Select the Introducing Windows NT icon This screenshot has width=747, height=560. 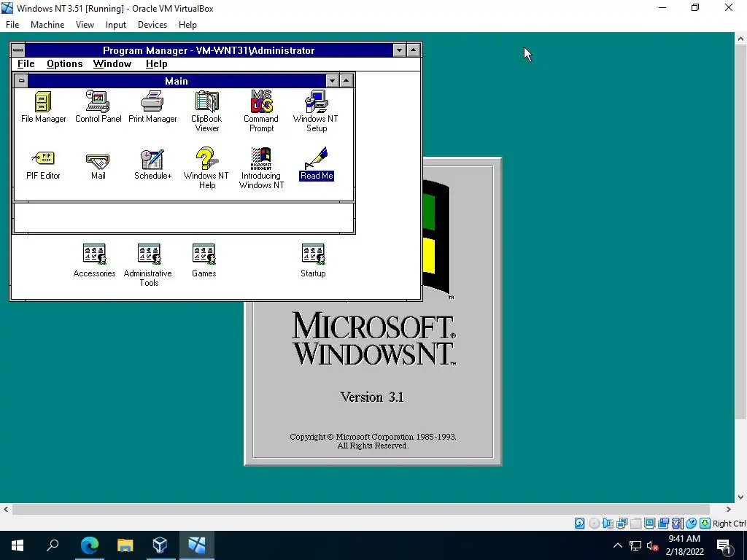(261, 168)
